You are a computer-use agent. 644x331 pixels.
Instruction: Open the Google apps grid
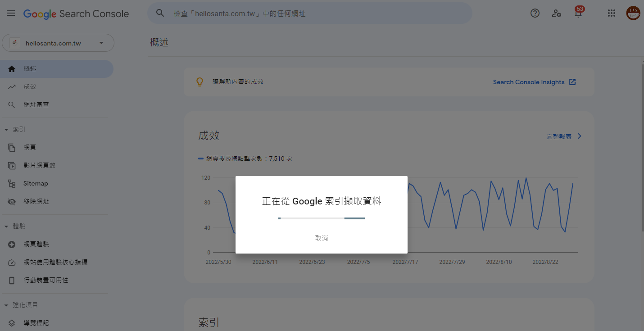coord(611,13)
